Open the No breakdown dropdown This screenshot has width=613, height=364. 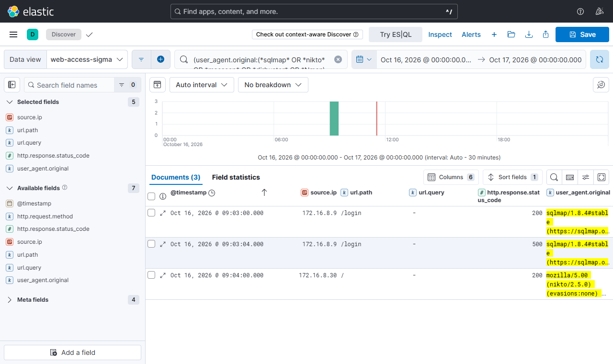(x=273, y=85)
